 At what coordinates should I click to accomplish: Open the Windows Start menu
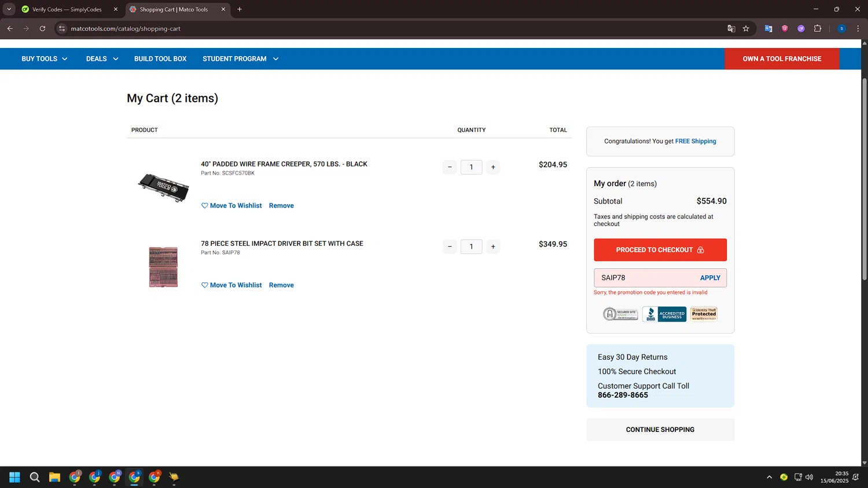point(15,477)
